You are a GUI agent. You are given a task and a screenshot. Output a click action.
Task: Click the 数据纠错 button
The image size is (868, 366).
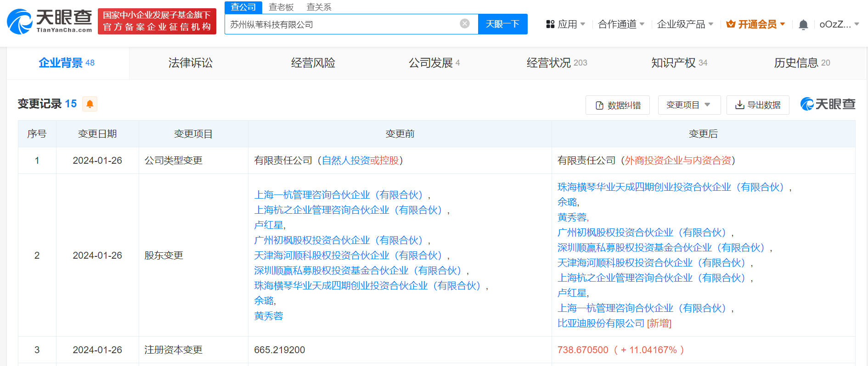[x=618, y=105]
